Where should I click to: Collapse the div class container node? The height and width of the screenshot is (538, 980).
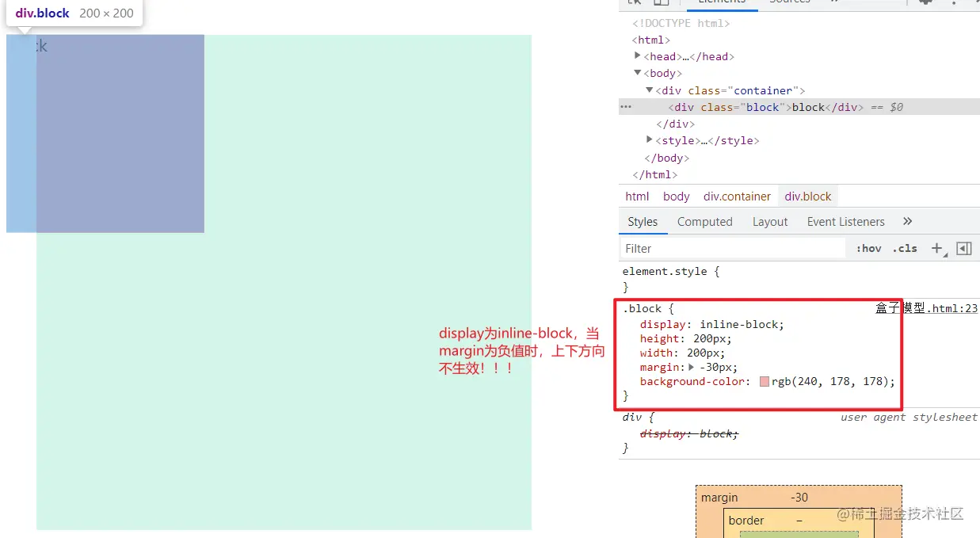[x=650, y=90]
